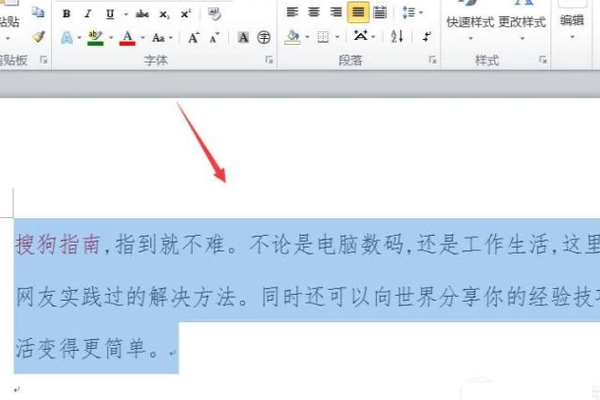Click the Paste (粘贴) button
The image size is (600, 400).
[x=10, y=22]
